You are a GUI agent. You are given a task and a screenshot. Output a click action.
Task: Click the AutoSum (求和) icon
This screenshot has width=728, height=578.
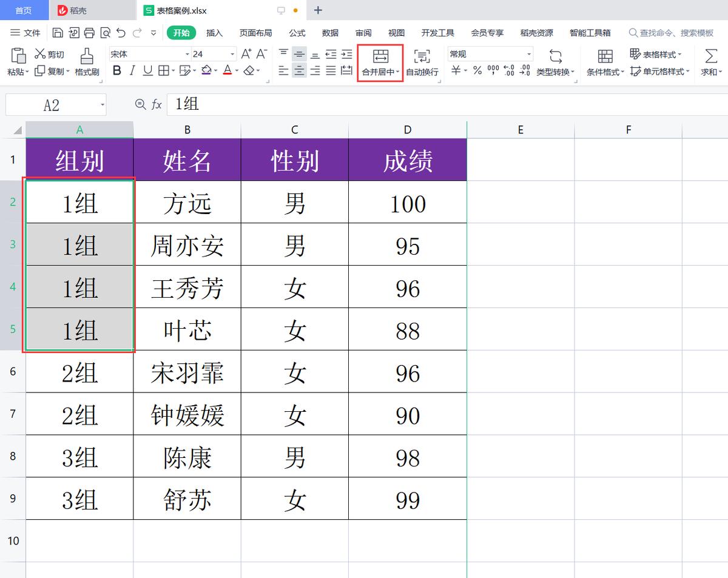710,61
